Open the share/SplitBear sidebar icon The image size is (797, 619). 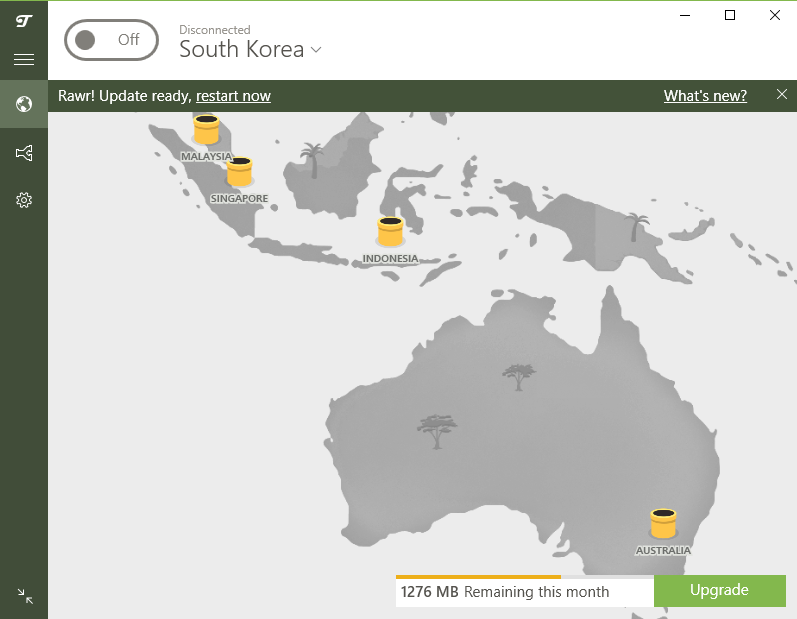click(24, 152)
